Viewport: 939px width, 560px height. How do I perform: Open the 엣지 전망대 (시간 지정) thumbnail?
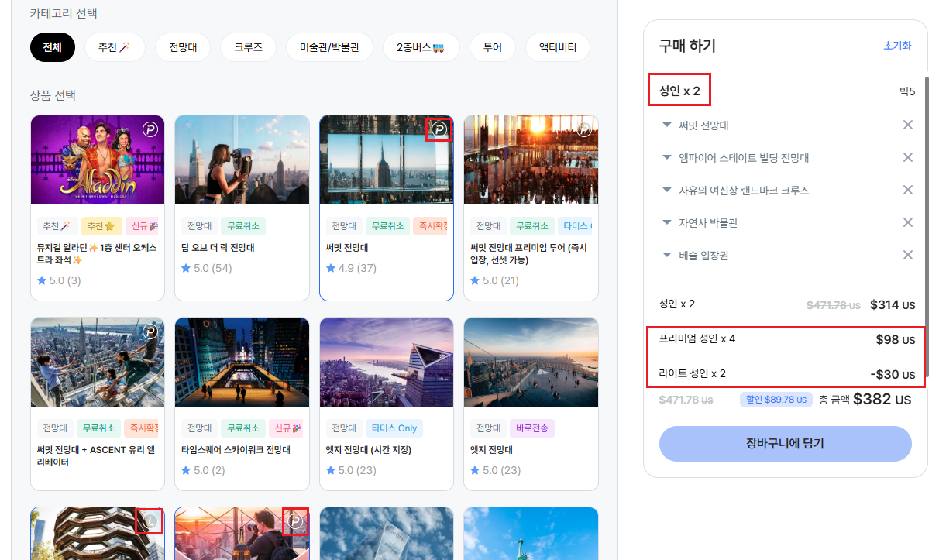pos(387,362)
